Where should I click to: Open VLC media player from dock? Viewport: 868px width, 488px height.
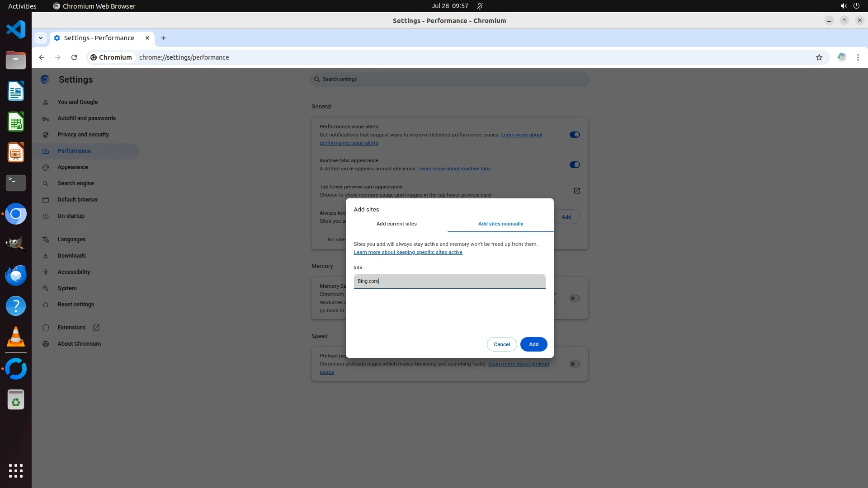point(16,337)
